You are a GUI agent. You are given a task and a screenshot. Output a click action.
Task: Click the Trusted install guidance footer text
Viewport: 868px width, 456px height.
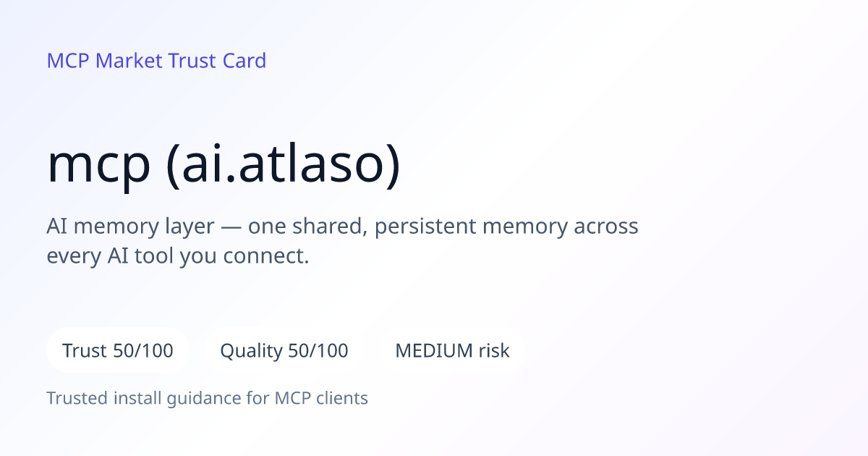[208, 398]
